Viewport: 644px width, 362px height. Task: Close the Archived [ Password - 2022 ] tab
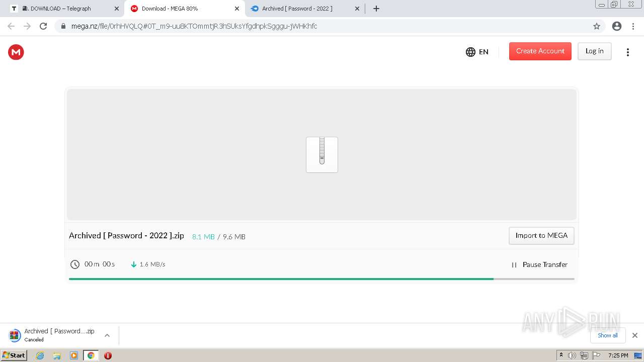[x=357, y=9]
